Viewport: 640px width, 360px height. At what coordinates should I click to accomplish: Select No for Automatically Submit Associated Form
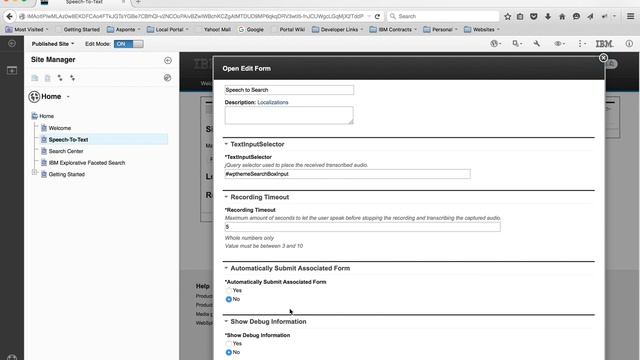click(229, 299)
